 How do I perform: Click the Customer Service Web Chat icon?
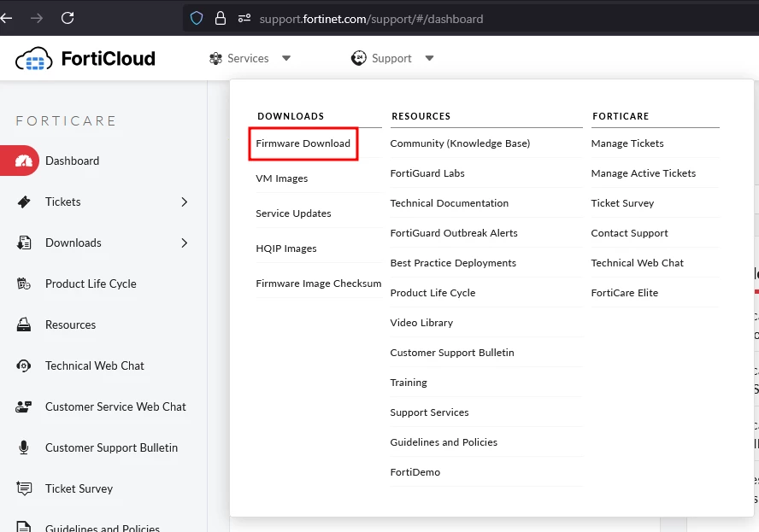tap(24, 406)
